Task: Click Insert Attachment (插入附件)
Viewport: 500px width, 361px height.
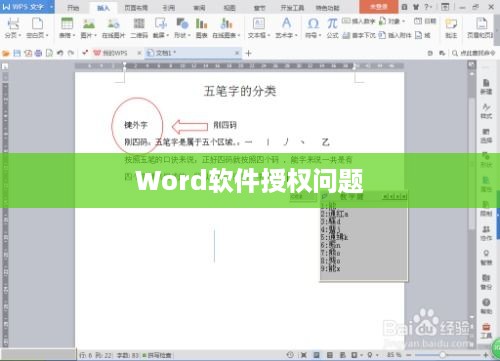Action: (395, 35)
